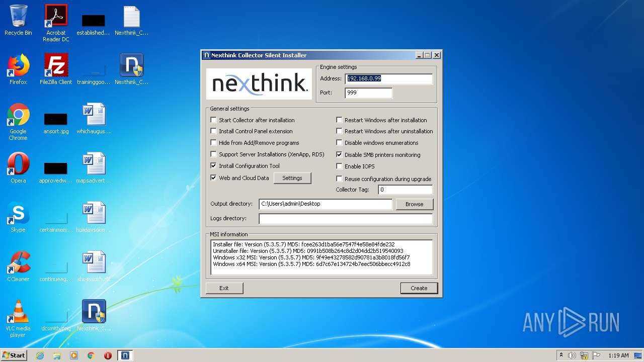Uncheck Disable SMB printers monitoring
Viewport: 644px width, 362px height.
[x=340, y=155]
